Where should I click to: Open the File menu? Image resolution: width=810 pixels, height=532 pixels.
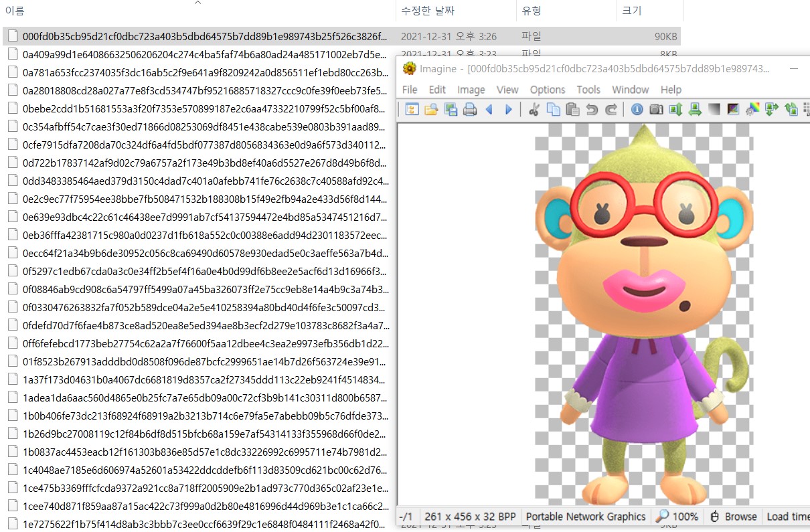pos(410,89)
